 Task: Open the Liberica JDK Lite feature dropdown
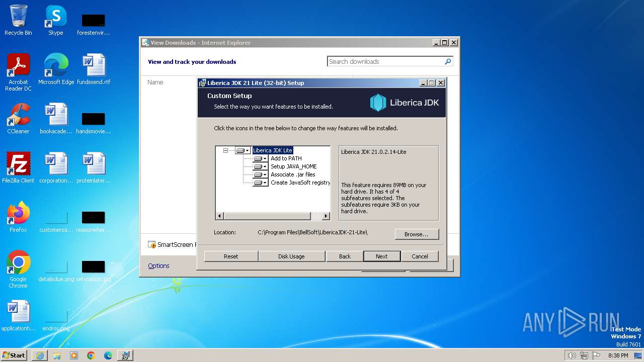(243, 150)
